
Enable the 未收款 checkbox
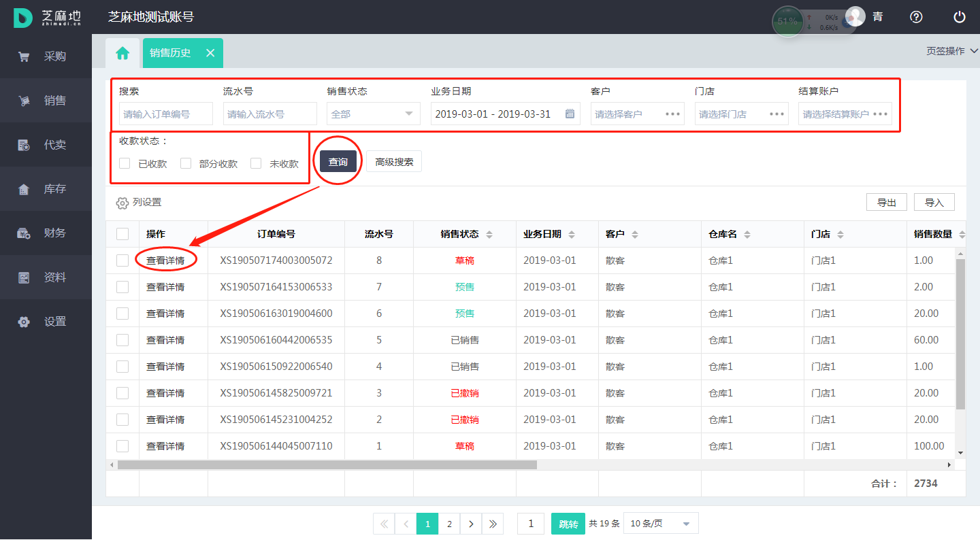(256, 163)
